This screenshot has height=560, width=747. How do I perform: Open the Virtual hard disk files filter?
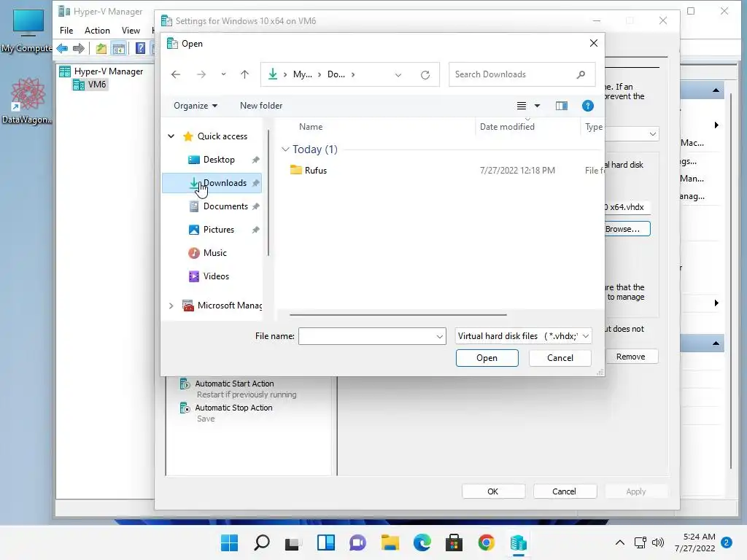(x=523, y=336)
